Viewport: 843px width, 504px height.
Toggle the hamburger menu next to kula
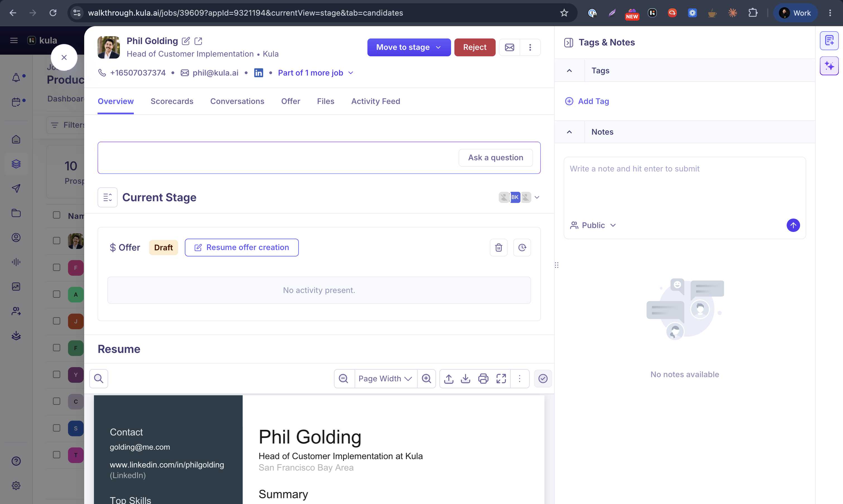[14, 40]
